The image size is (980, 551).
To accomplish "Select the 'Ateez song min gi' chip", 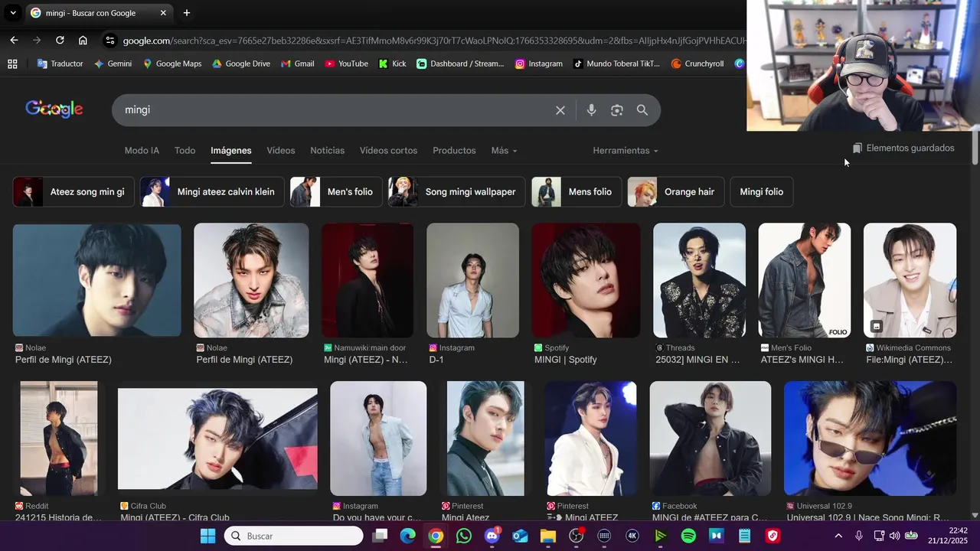I will pos(73,192).
